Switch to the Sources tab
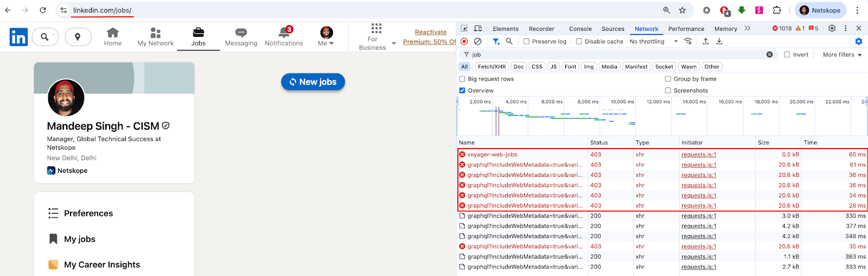Screen dimensions: 868x276 pos(613,29)
